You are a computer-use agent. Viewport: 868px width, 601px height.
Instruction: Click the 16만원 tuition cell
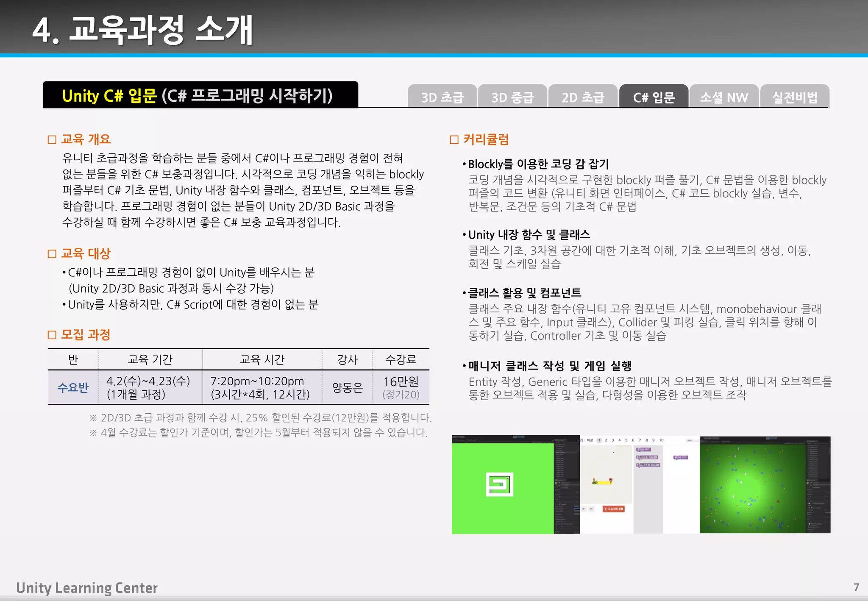pos(401,387)
